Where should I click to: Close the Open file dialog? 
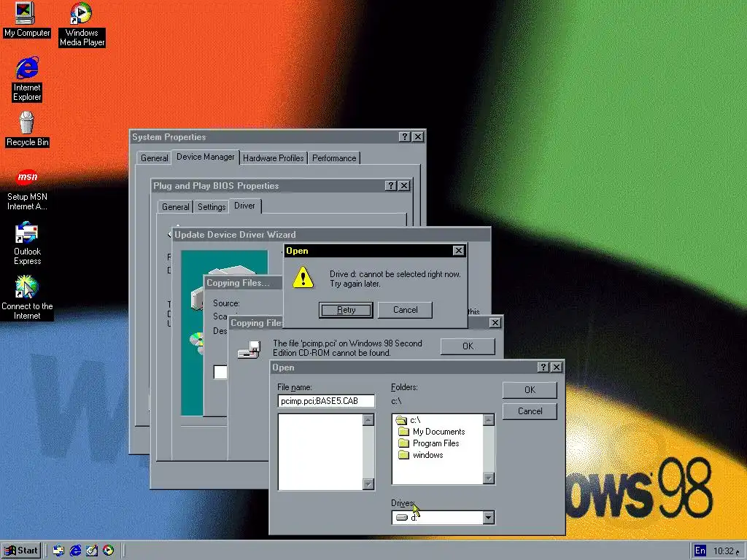coord(556,367)
